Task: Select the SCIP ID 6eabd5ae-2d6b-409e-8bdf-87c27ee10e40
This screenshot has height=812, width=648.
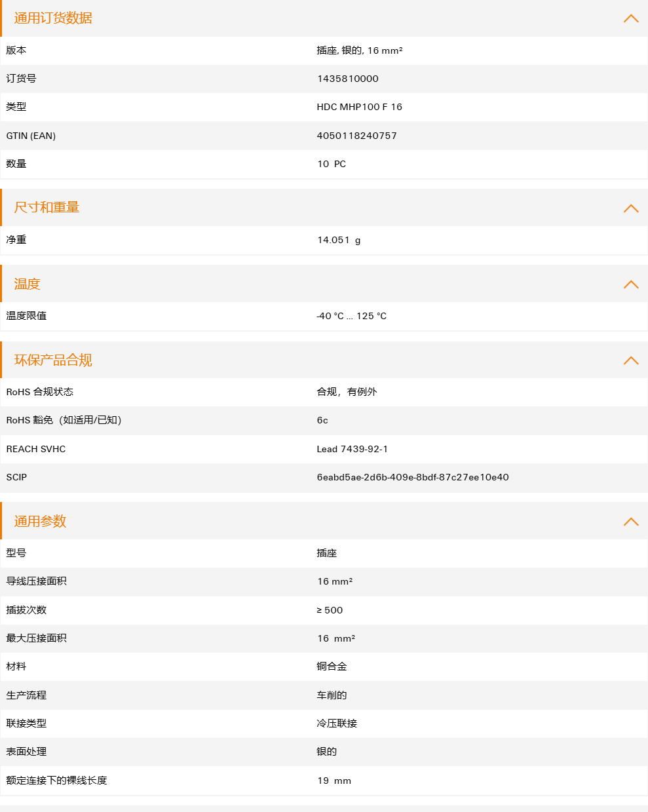Action: 413,477
